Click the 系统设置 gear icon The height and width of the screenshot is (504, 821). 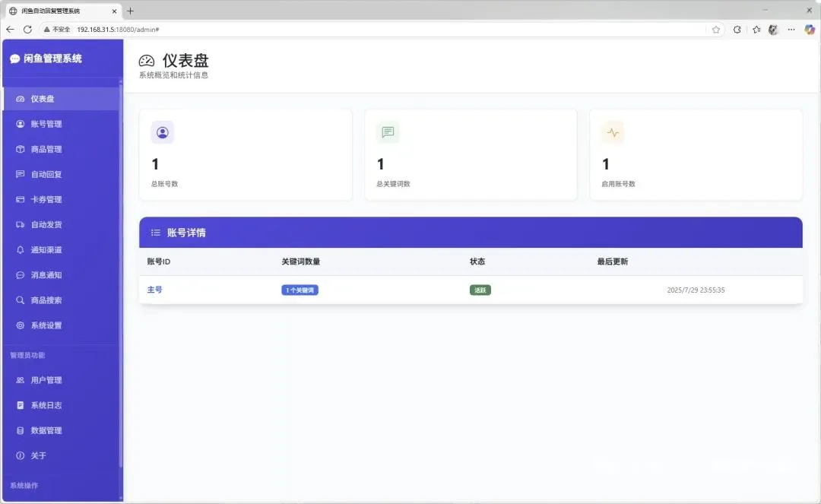pyautogui.click(x=20, y=325)
